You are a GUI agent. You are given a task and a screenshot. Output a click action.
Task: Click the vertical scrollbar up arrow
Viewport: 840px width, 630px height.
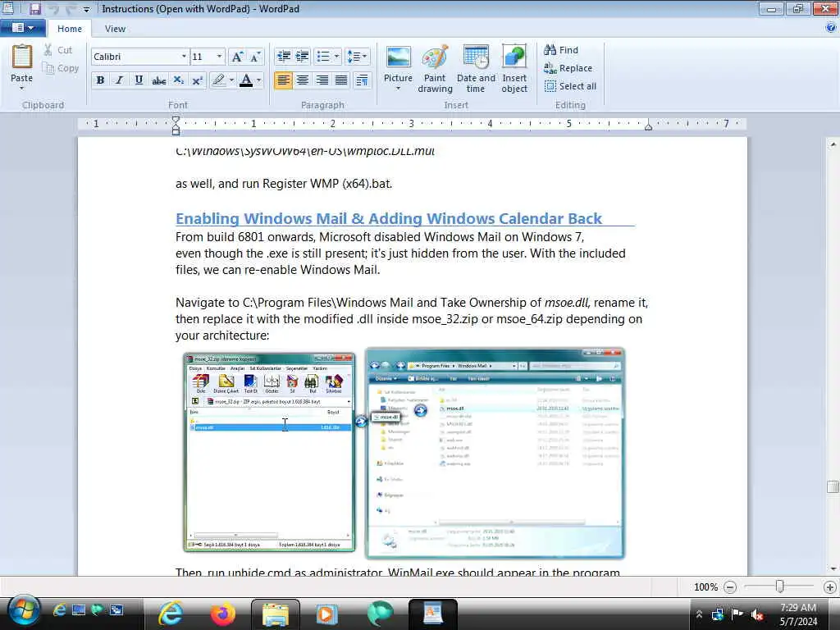point(833,144)
